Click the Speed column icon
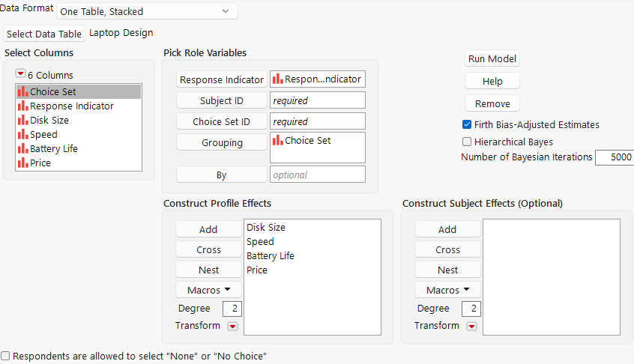Screen dimensions: 634x364 (22, 135)
